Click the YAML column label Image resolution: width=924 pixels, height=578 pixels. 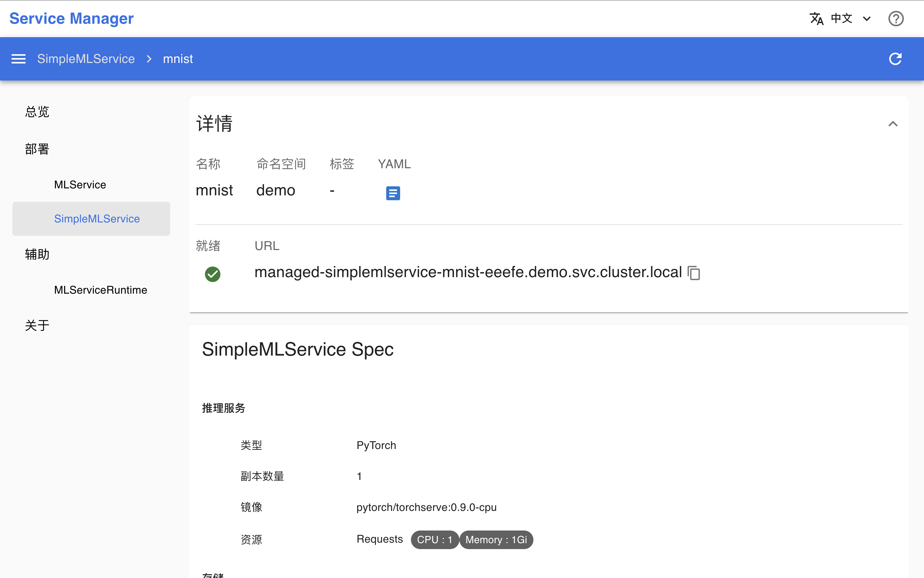(394, 164)
